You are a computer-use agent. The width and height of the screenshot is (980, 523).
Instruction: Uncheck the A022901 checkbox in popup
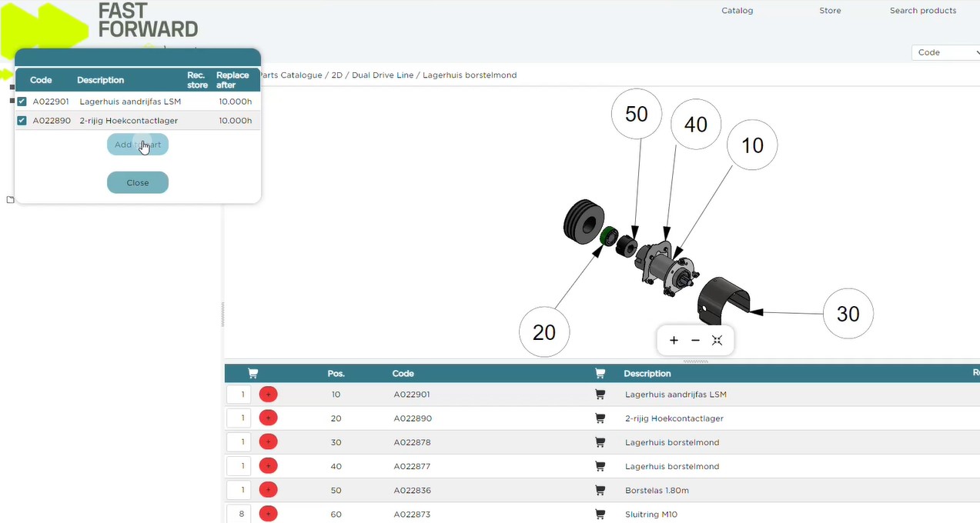(22, 102)
